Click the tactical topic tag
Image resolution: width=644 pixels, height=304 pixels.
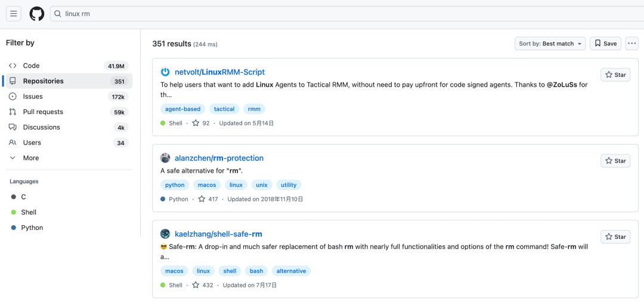[x=224, y=109]
